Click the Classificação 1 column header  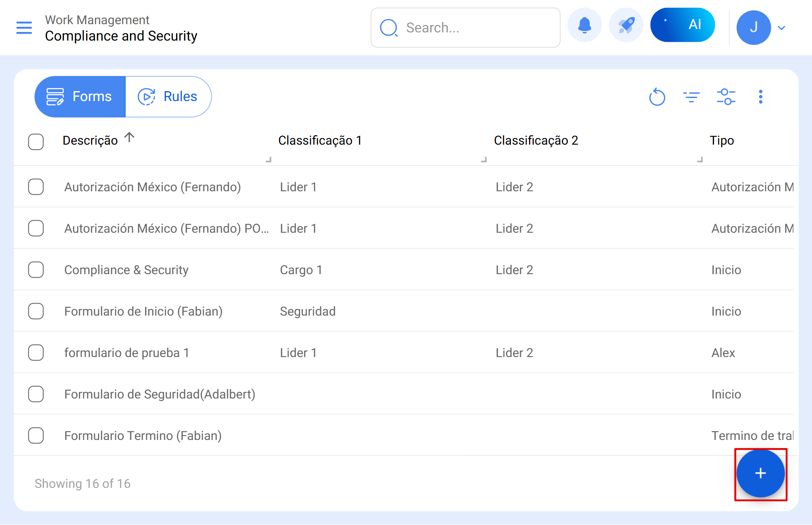tap(320, 141)
